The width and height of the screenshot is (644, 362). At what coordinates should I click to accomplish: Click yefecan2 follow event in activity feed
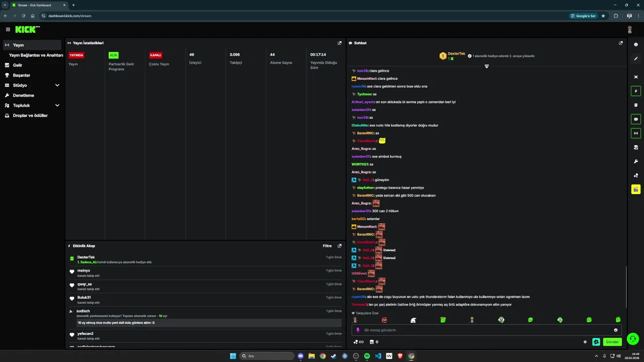click(206, 336)
